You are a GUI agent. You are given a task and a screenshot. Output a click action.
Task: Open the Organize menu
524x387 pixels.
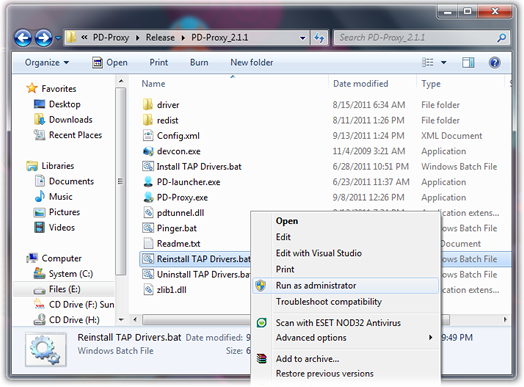point(47,62)
